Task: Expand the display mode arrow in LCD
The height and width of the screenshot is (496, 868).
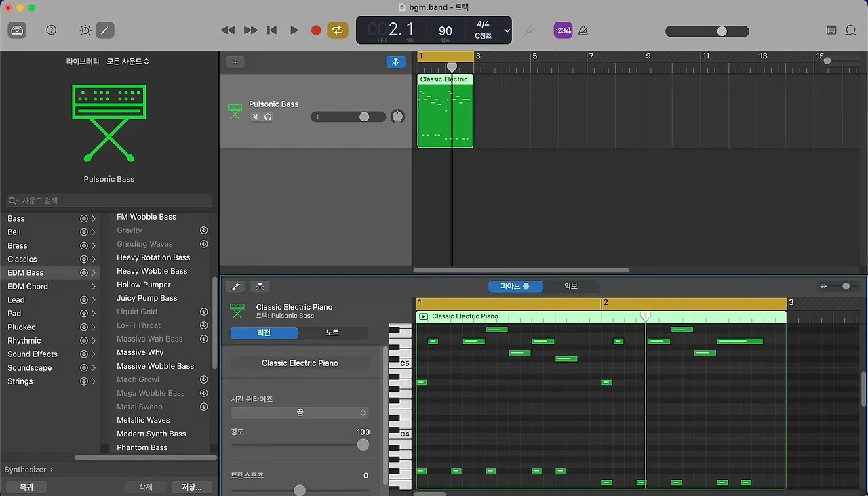Action: tap(507, 31)
